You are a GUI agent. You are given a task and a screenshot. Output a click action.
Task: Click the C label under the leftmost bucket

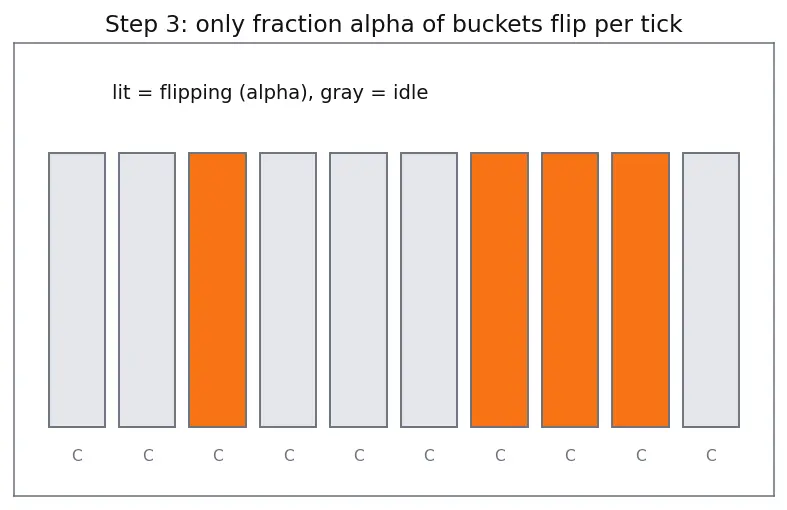tap(77, 455)
